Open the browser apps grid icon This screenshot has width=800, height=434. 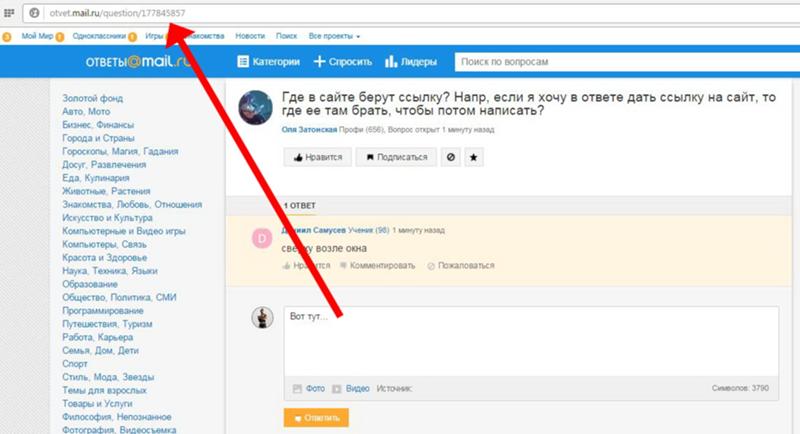click(10, 14)
